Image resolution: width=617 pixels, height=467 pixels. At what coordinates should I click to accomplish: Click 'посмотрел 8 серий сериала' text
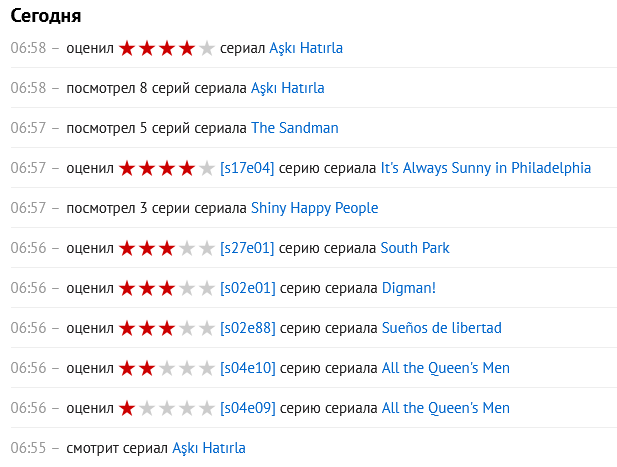click(157, 88)
